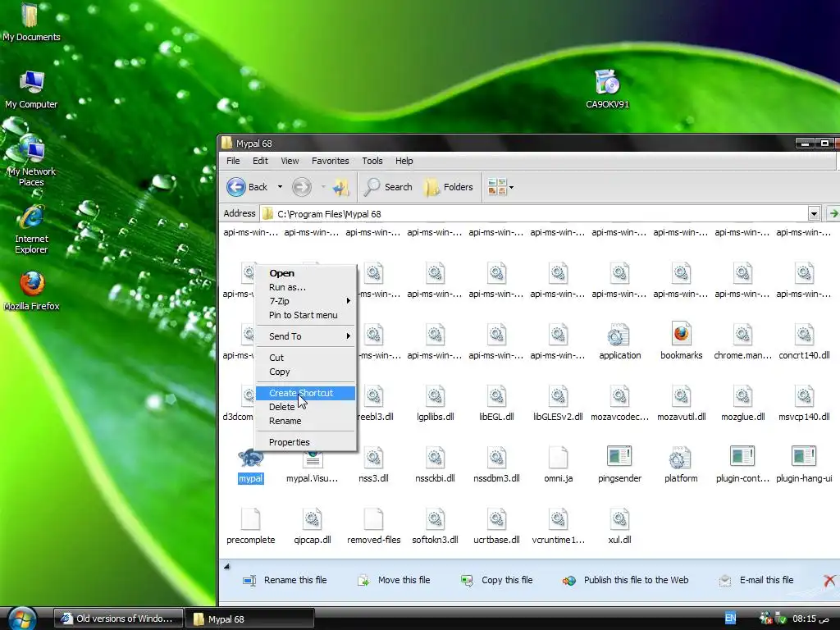This screenshot has width=840, height=630.
Task: Open the Favorites menu
Action: click(330, 161)
